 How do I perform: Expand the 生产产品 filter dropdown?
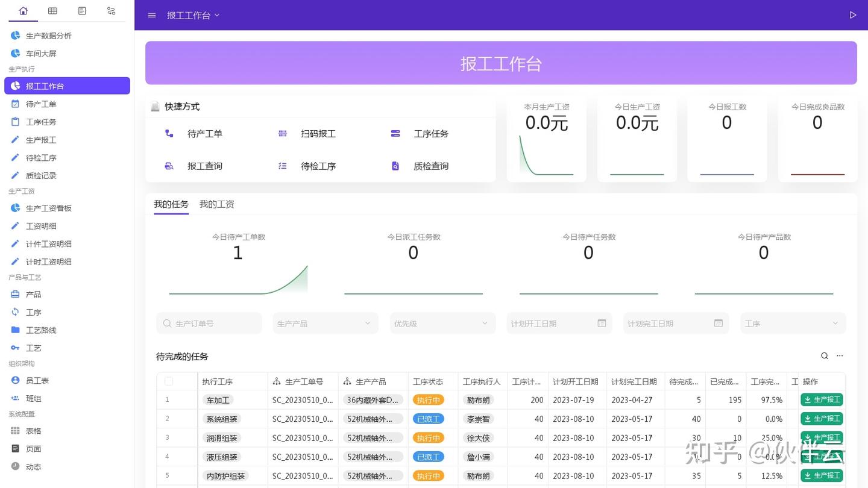coord(325,323)
